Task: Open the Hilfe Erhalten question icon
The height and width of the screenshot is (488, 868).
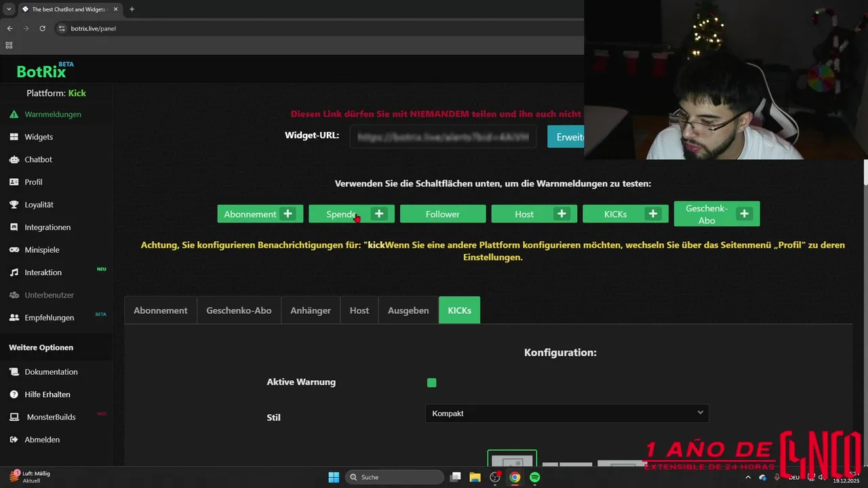Action: point(14,394)
